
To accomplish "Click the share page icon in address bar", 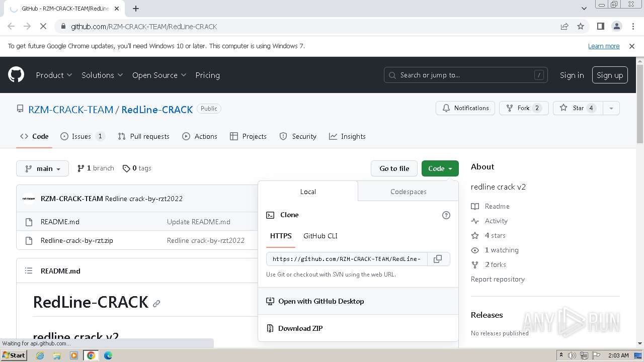I will point(565,26).
